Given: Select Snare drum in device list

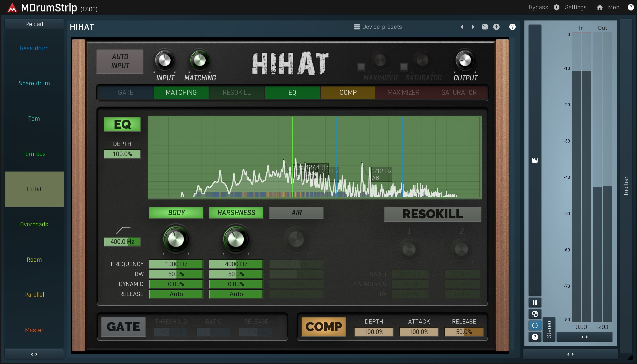Looking at the screenshot, I should pyautogui.click(x=34, y=83).
